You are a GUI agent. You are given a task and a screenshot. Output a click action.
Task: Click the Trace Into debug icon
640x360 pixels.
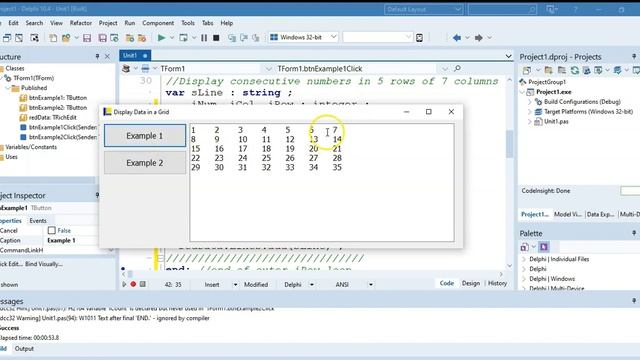pyautogui.click(x=232, y=38)
